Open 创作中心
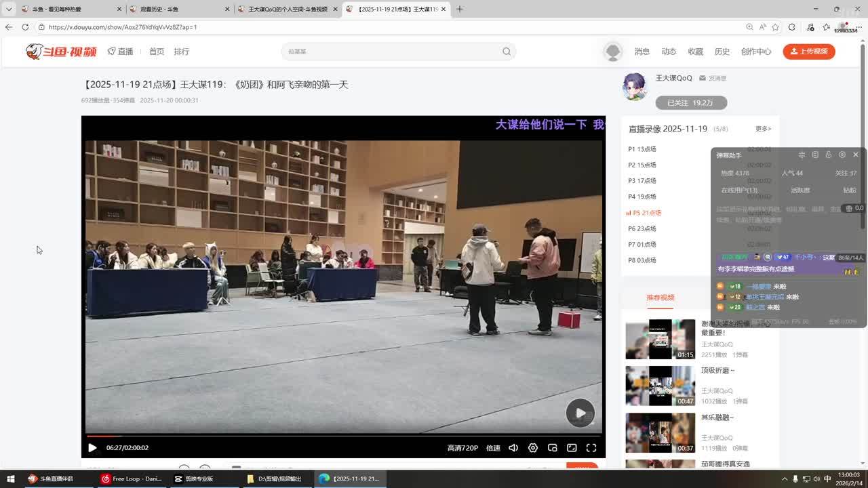The width and height of the screenshot is (868, 488). (756, 52)
